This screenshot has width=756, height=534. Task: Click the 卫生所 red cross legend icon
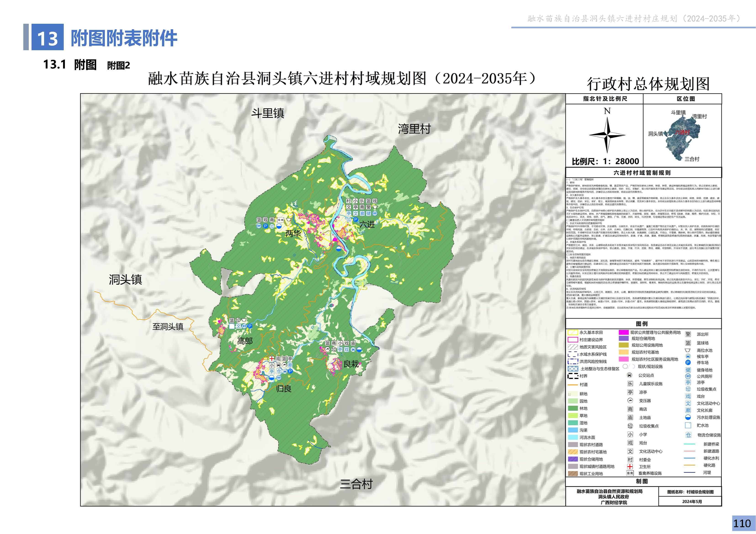point(630,466)
